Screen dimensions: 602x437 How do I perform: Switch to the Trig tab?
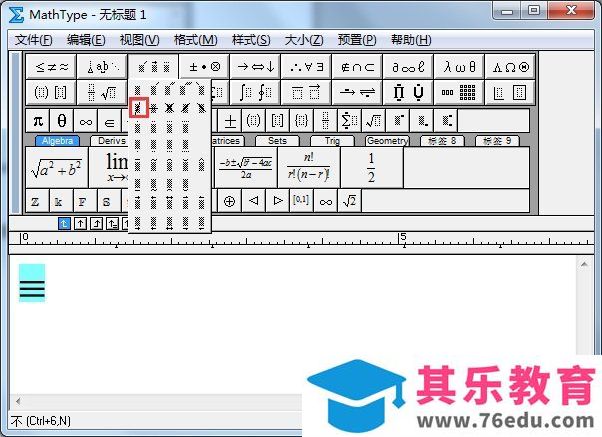[x=332, y=141]
